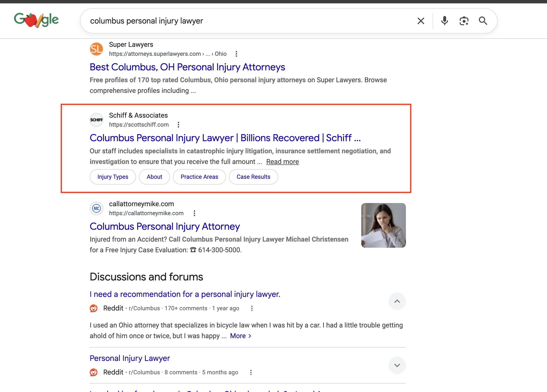Image resolution: width=547 pixels, height=392 pixels.
Task: Start voice search with microphone icon
Action: (444, 21)
